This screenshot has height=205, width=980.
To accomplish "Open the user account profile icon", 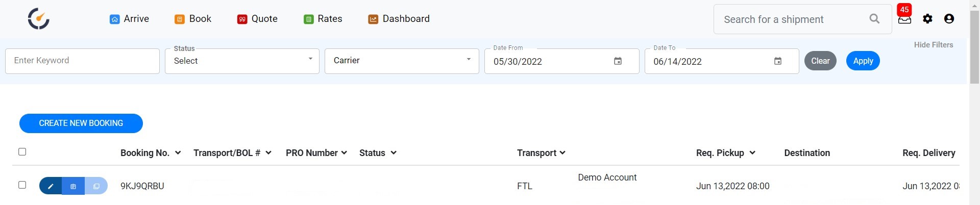I will (x=949, y=19).
